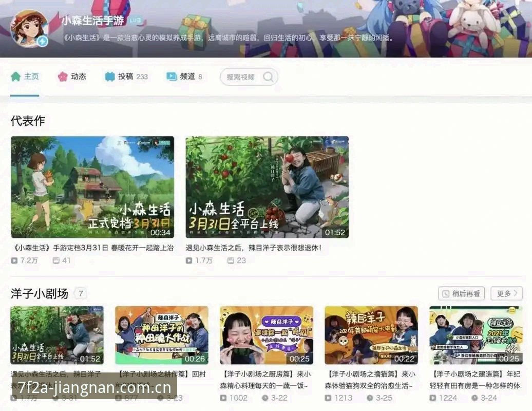532x411 pixels.
Task: Click the 稍后再看 button
Action: pyautogui.click(x=462, y=293)
